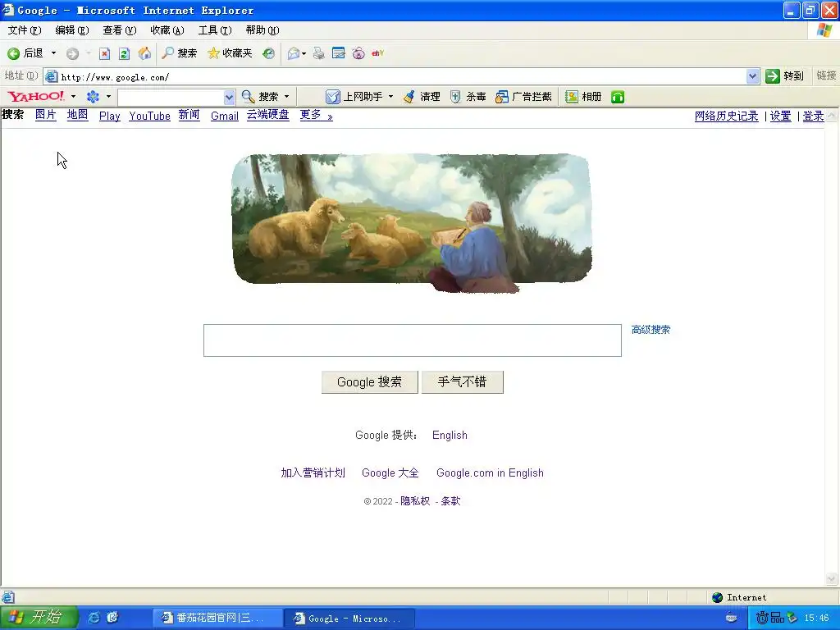
Task: Click the Yahoo toolbar 搜索 magnifier button
Action: click(260, 97)
